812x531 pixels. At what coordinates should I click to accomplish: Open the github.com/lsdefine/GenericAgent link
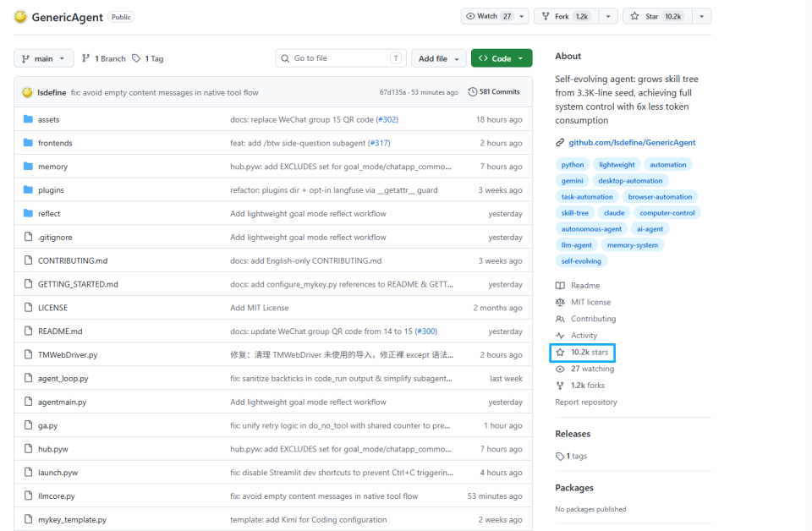tap(632, 143)
